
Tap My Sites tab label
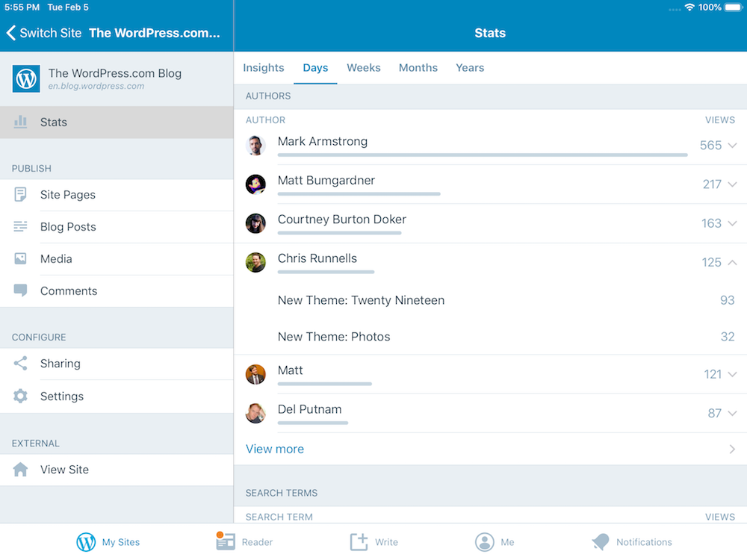[x=121, y=542]
